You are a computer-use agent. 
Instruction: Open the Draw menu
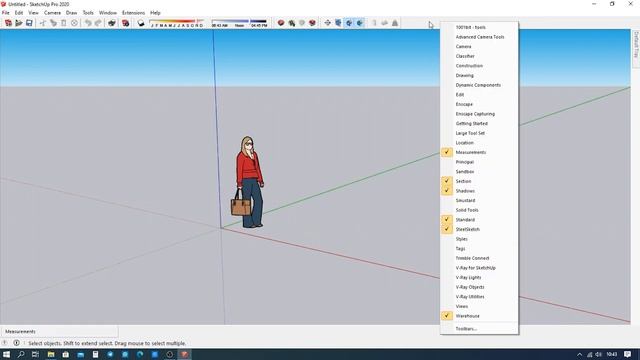click(x=71, y=13)
